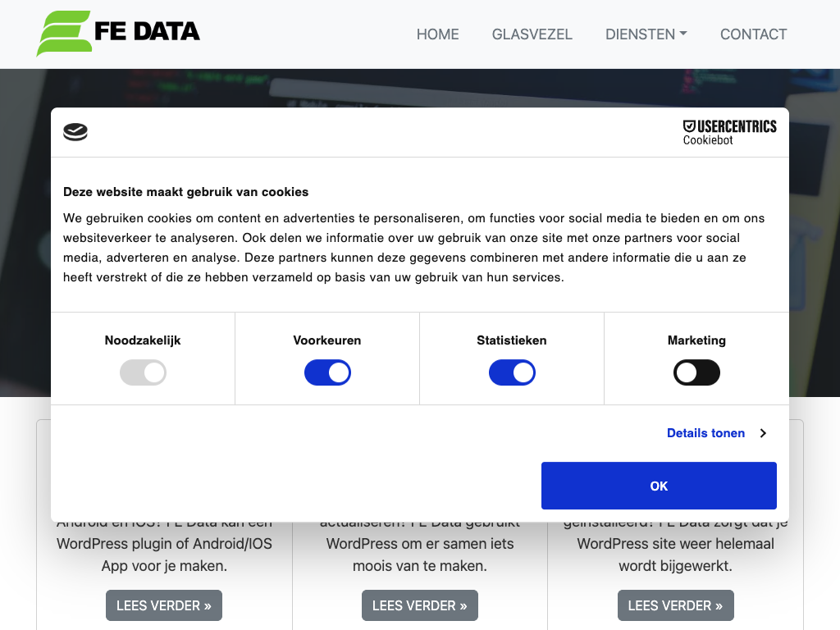Click the chevron next to Details tonen

(x=763, y=433)
